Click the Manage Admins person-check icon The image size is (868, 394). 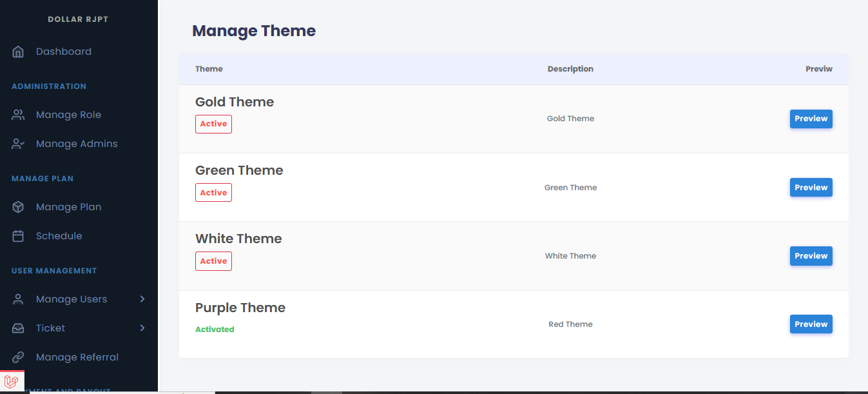click(x=18, y=144)
